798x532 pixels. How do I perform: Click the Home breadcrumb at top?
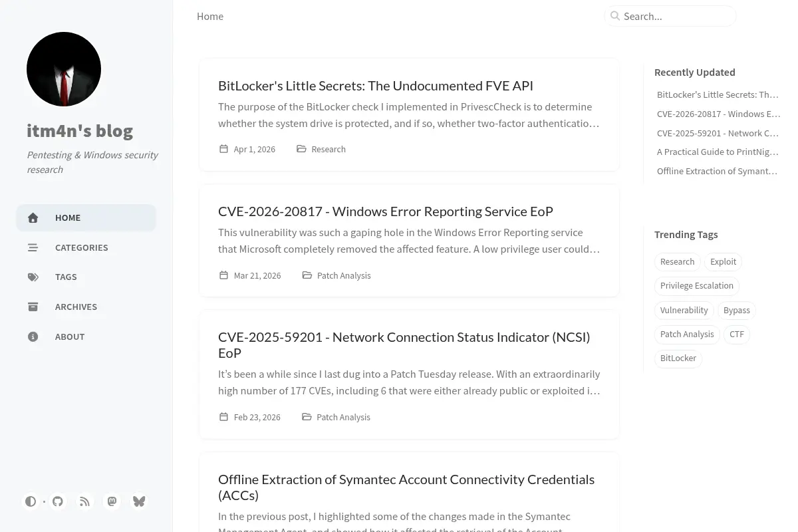click(210, 16)
